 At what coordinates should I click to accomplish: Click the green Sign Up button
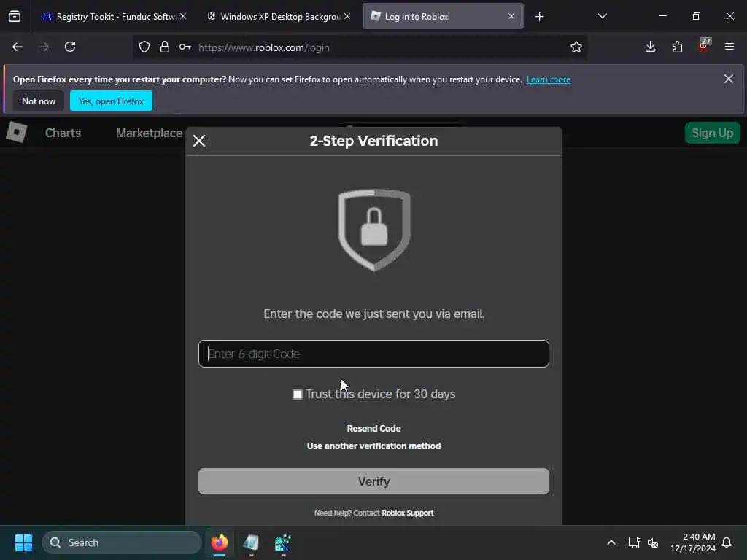tap(712, 133)
